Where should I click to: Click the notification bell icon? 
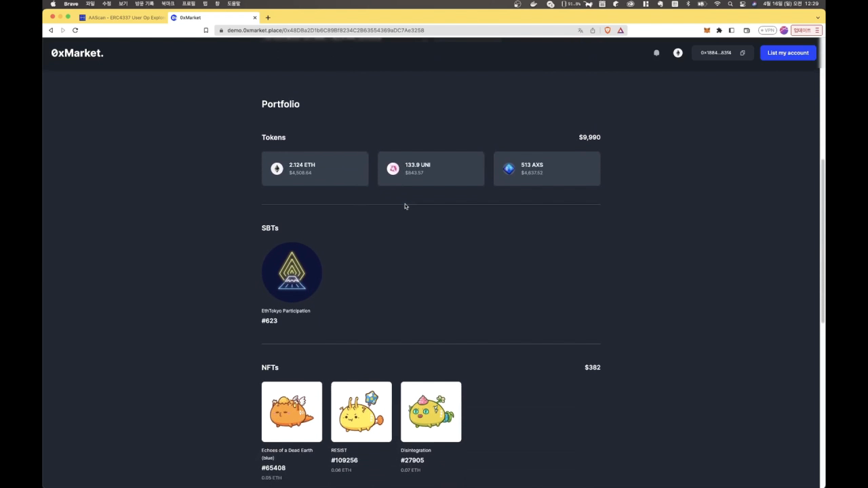(656, 53)
